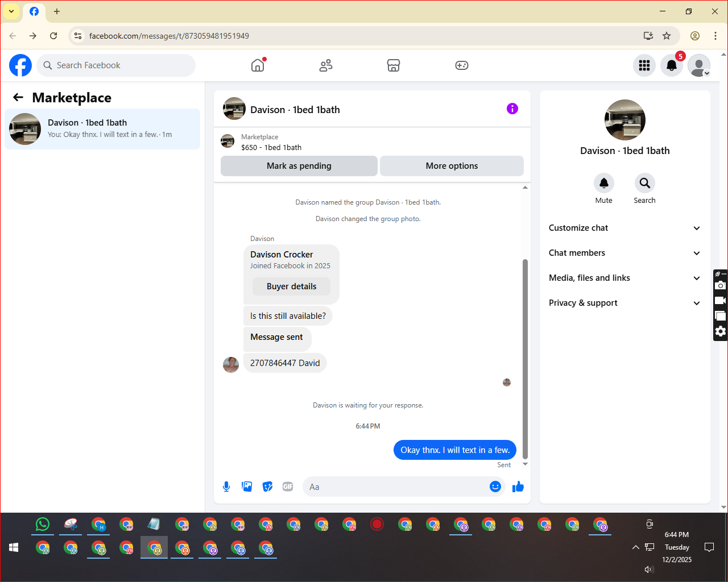The height and width of the screenshot is (582, 728).
Task: Search in conversation with magnifier icon
Action: tap(645, 183)
